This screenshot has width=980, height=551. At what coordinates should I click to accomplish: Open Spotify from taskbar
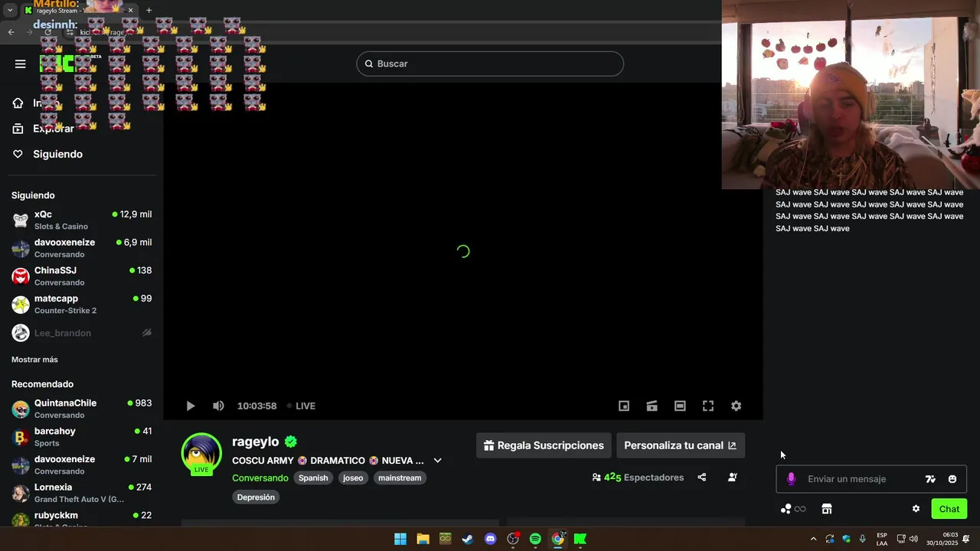pyautogui.click(x=535, y=539)
